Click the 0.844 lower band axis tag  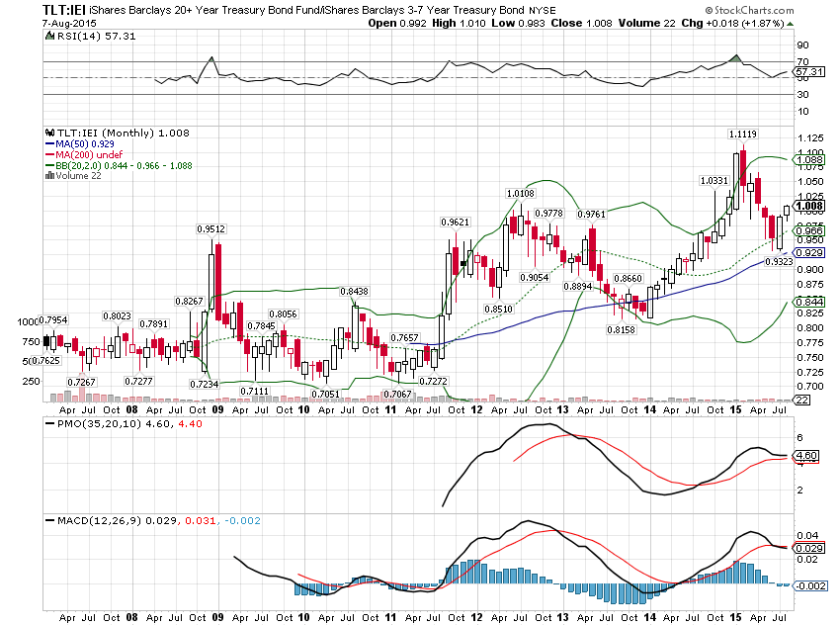coord(809,303)
